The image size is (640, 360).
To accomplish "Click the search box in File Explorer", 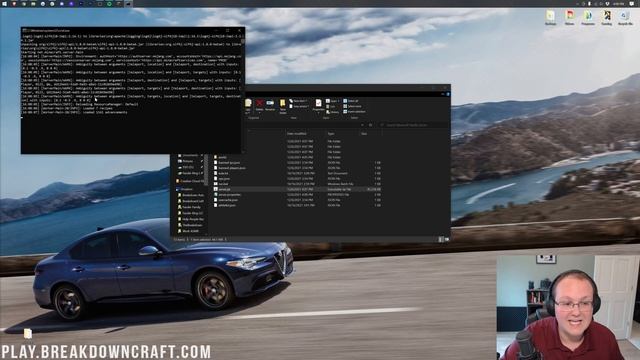I will click(413, 125).
